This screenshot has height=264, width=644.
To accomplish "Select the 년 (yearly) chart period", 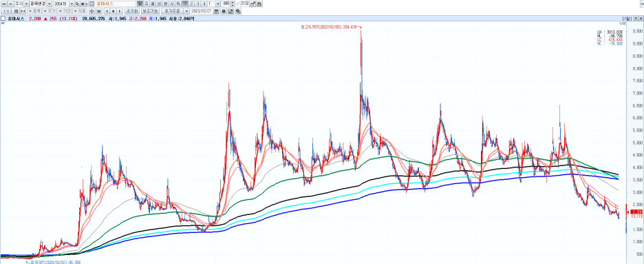I will click(159, 3).
